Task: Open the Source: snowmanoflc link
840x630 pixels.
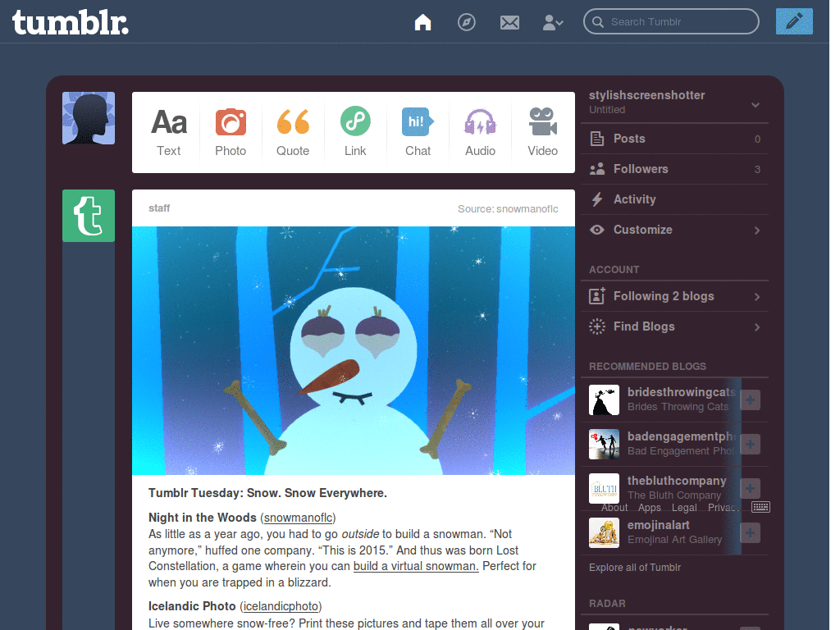Action: click(x=508, y=208)
